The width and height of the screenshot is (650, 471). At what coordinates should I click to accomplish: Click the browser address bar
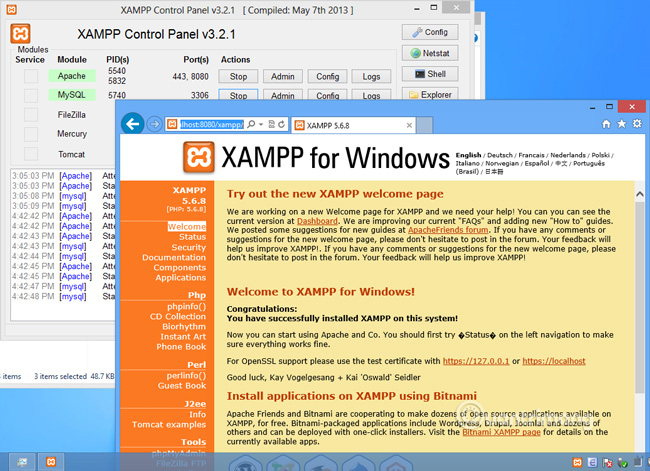tap(203, 125)
